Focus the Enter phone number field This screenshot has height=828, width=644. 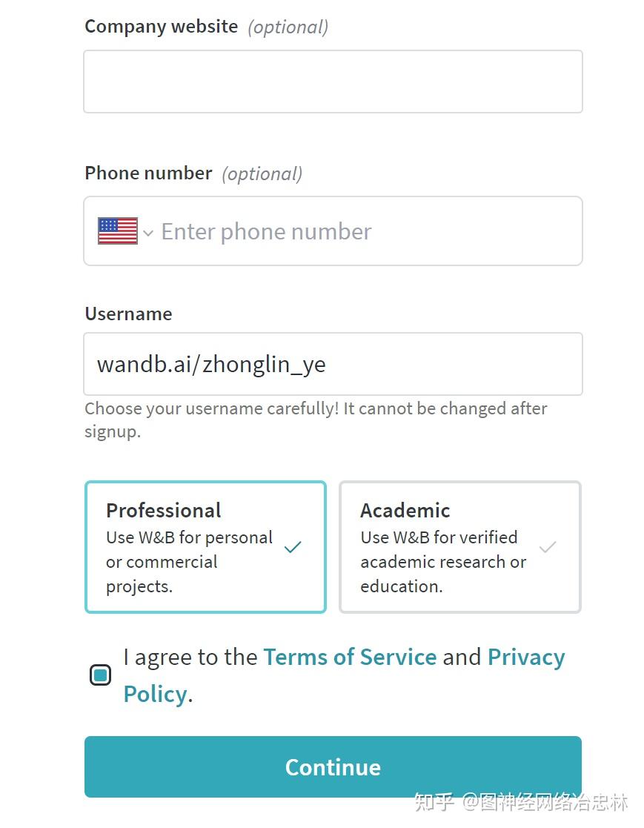click(x=363, y=231)
